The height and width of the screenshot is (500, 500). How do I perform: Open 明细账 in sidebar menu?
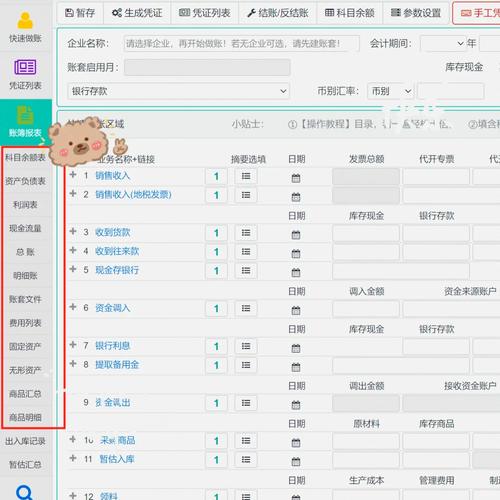coord(25,276)
